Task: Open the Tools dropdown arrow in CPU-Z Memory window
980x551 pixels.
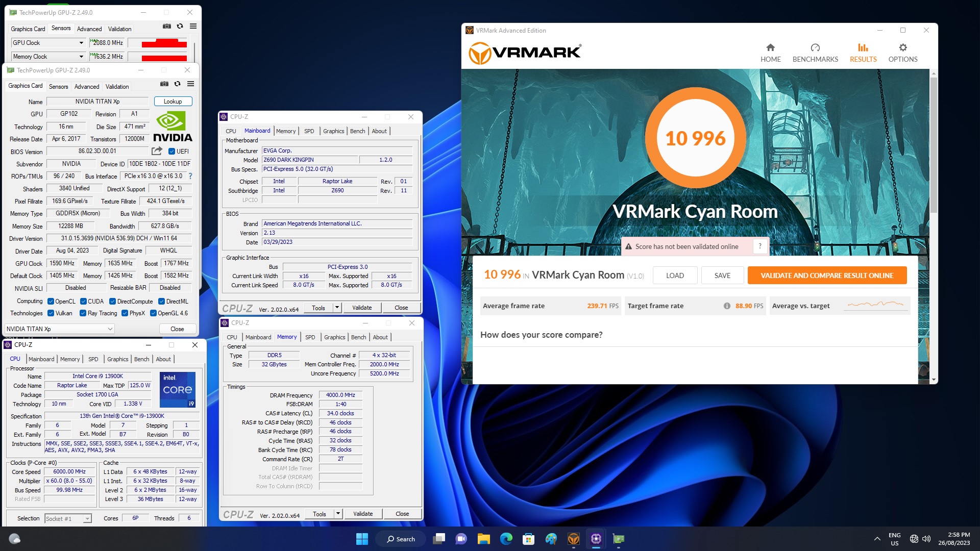Action: tap(337, 514)
